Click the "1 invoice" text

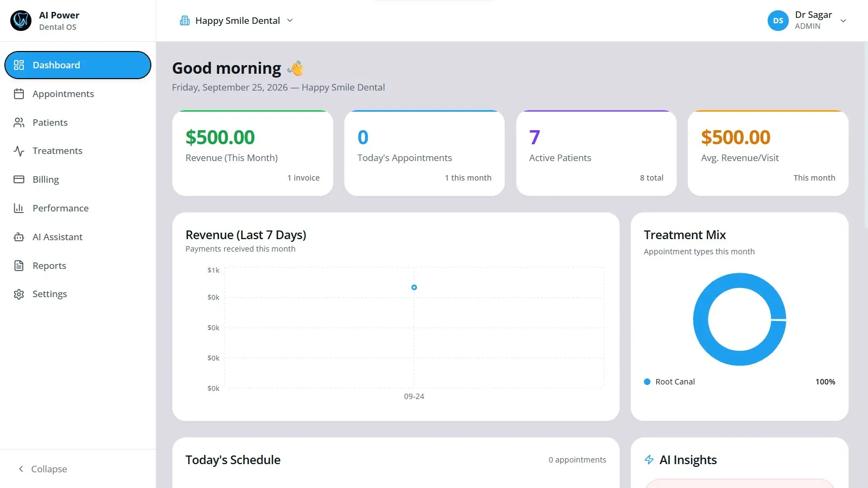[303, 178]
